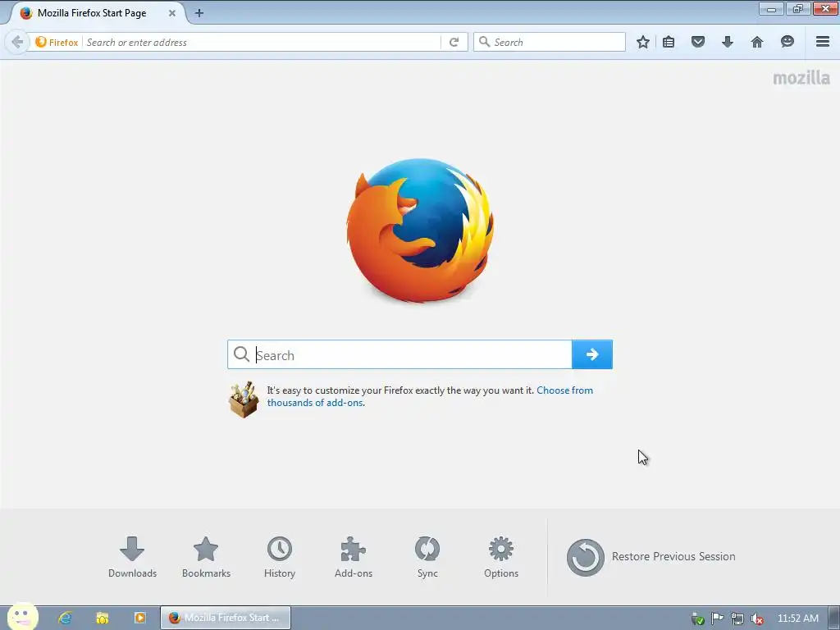Launch Internet Explorer from taskbar
This screenshot has width=840, height=630.
click(x=66, y=618)
